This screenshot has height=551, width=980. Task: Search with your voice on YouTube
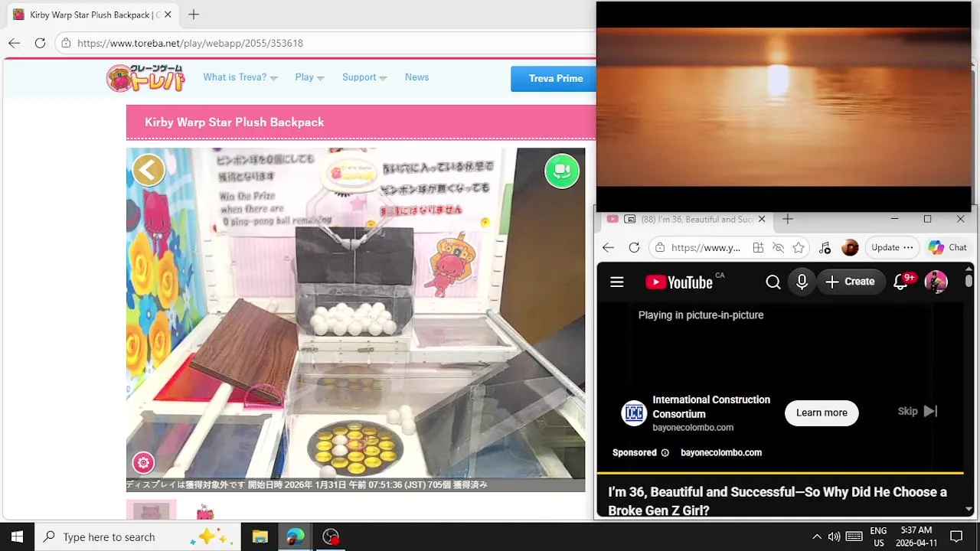pos(802,282)
